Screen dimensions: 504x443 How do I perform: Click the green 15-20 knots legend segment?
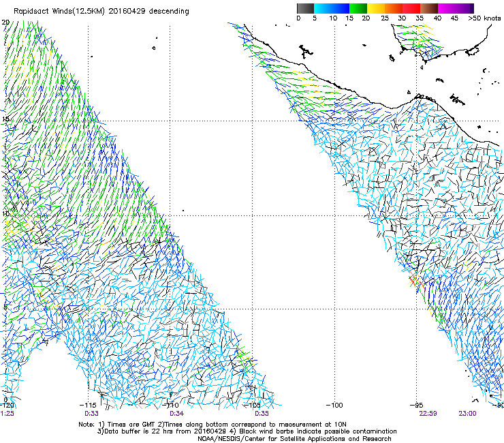pyautogui.click(x=358, y=8)
